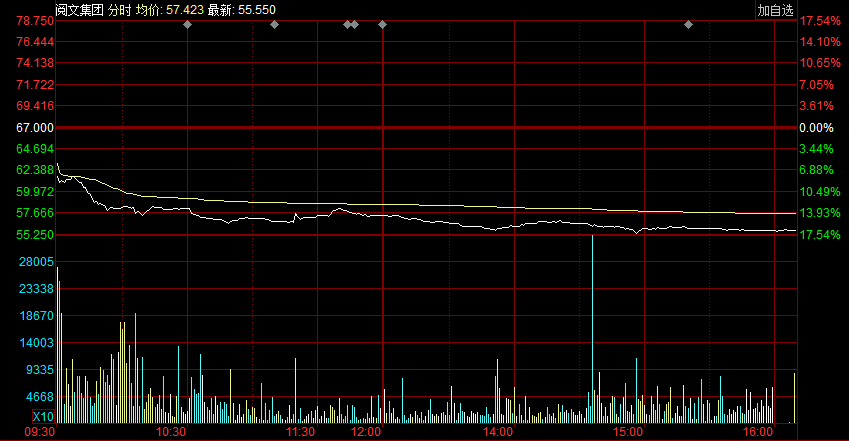The width and height of the screenshot is (849, 441).
Task: Click the green 3.44% percentage label
Action: click(817, 148)
